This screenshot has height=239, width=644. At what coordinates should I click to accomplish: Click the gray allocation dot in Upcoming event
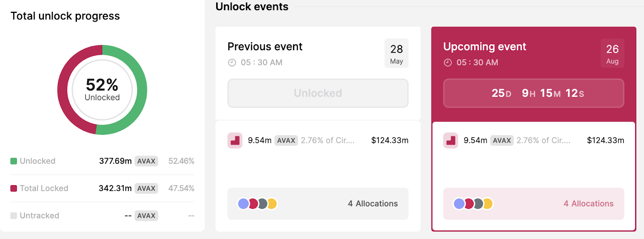pyautogui.click(x=478, y=204)
